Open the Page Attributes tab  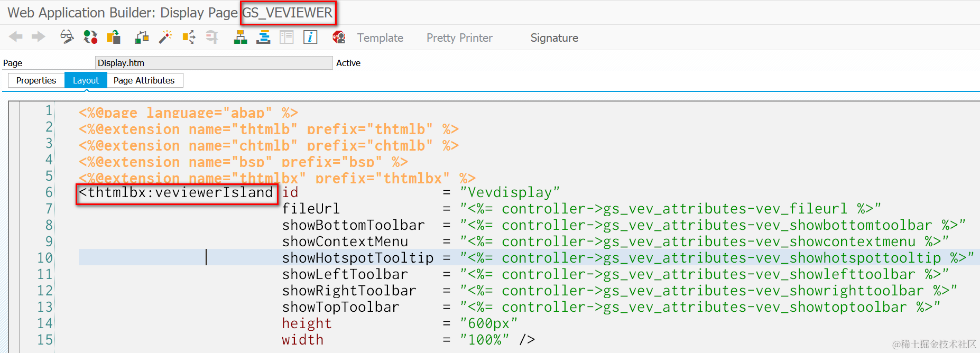[x=144, y=80]
